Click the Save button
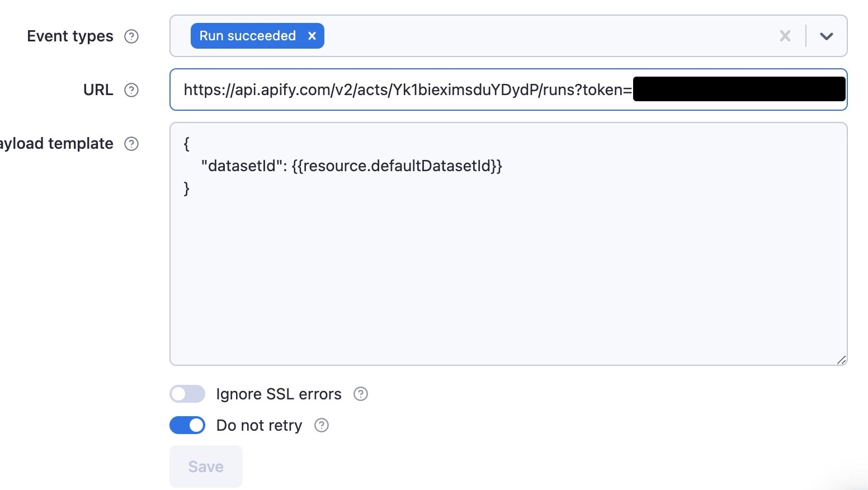This screenshot has width=868, height=490. (x=205, y=466)
